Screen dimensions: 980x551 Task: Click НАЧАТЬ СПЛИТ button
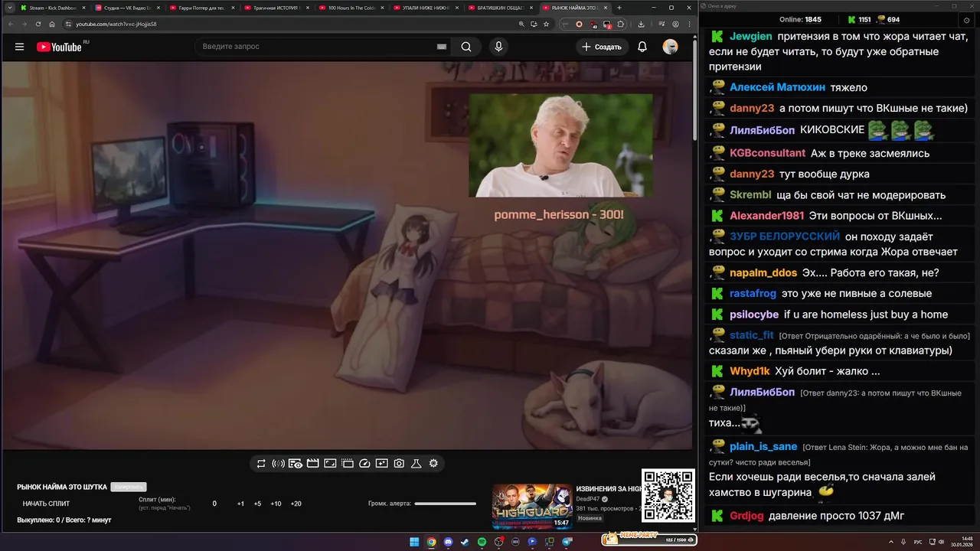coord(46,504)
